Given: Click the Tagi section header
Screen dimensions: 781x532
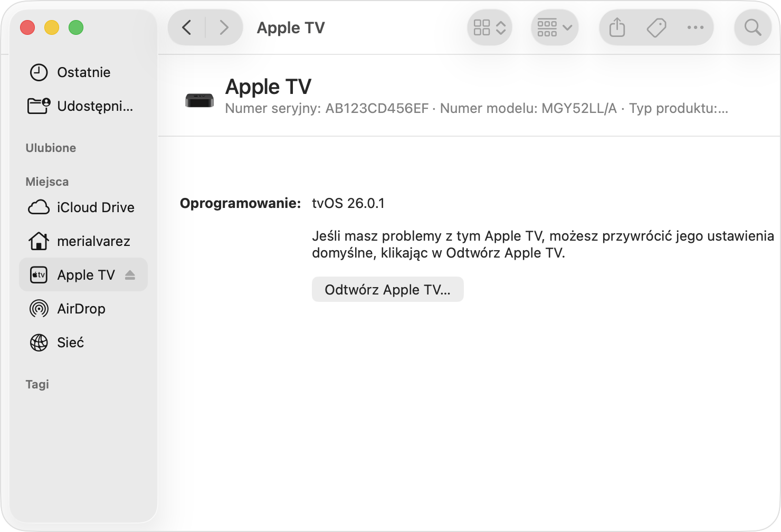Looking at the screenshot, I should pos(37,384).
